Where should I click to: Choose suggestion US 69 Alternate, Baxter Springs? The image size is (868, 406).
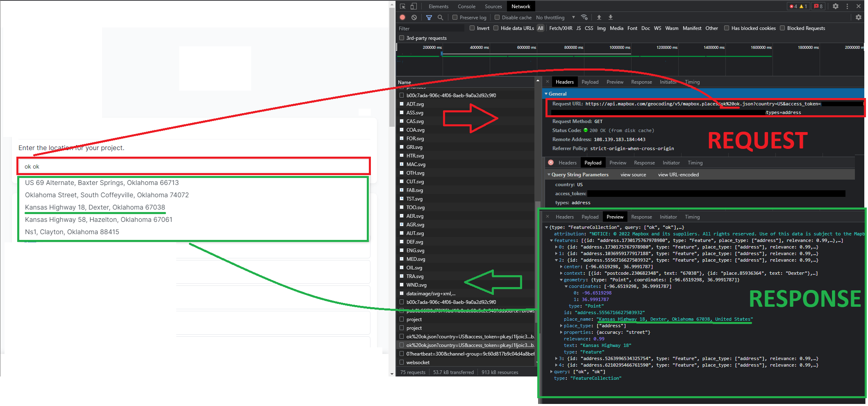(102, 182)
